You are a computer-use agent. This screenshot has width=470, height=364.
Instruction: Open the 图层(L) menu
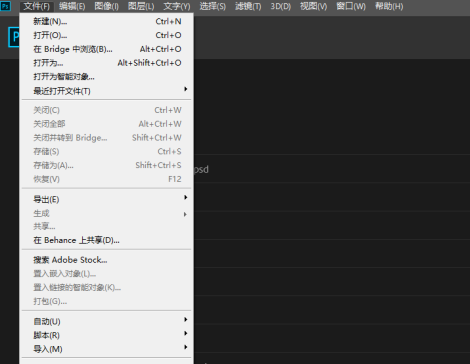pyautogui.click(x=141, y=6)
